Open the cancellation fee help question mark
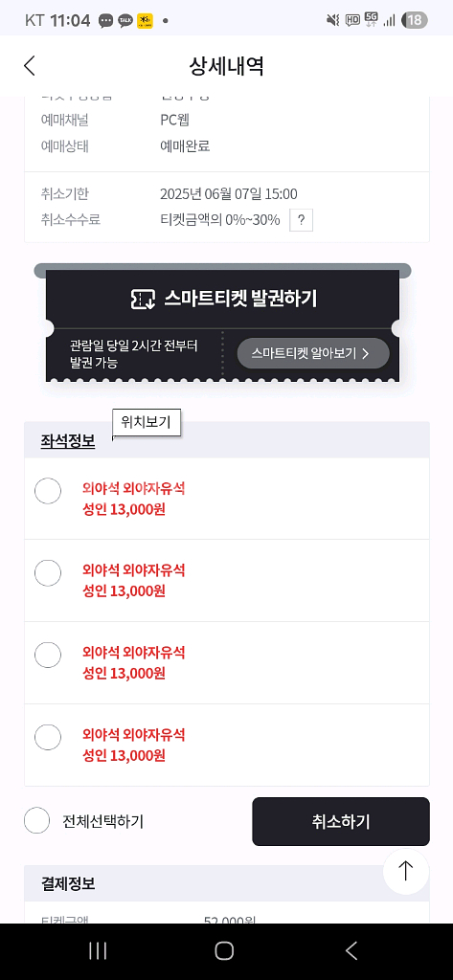453x980 pixels. tap(301, 220)
